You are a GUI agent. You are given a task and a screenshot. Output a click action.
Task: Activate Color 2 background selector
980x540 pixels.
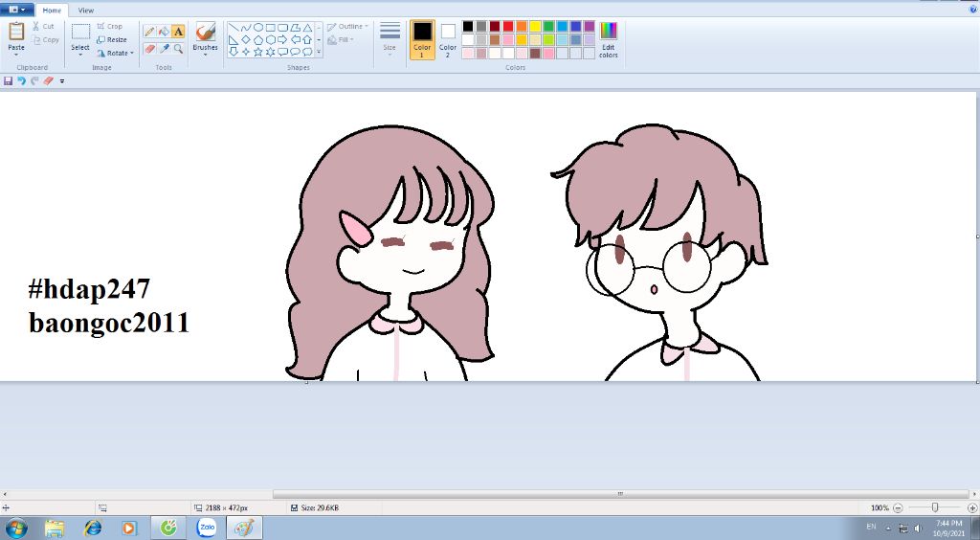click(x=448, y=38)
